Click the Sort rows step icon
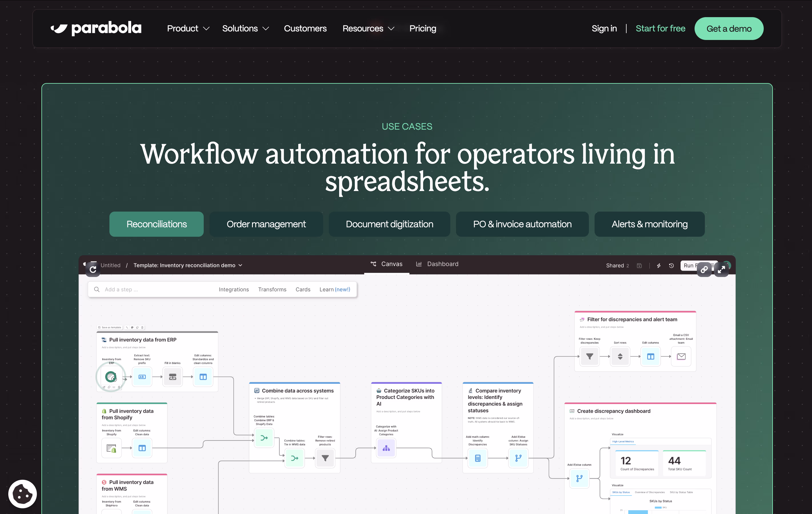 tap(620, 357)
